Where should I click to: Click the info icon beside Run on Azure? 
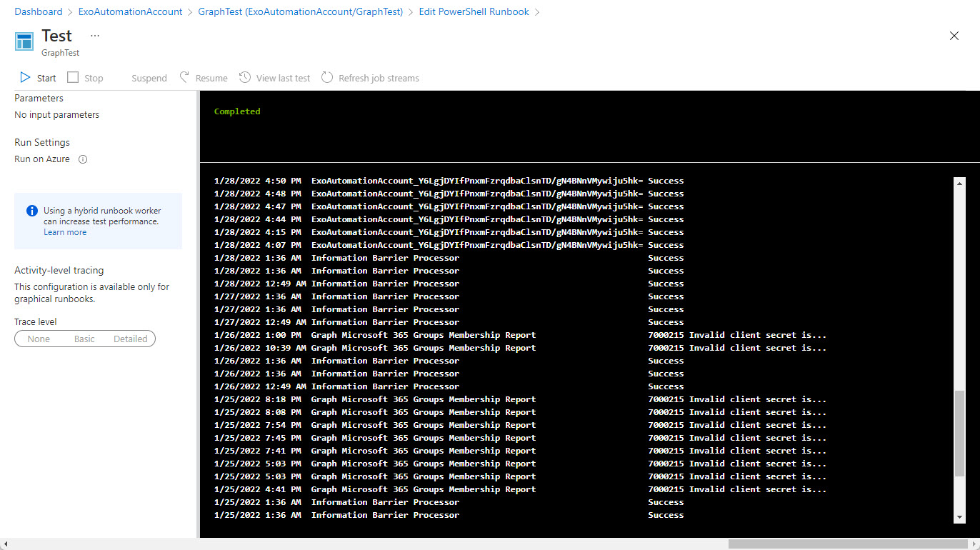pyautogui.click(x=82, y=159)
